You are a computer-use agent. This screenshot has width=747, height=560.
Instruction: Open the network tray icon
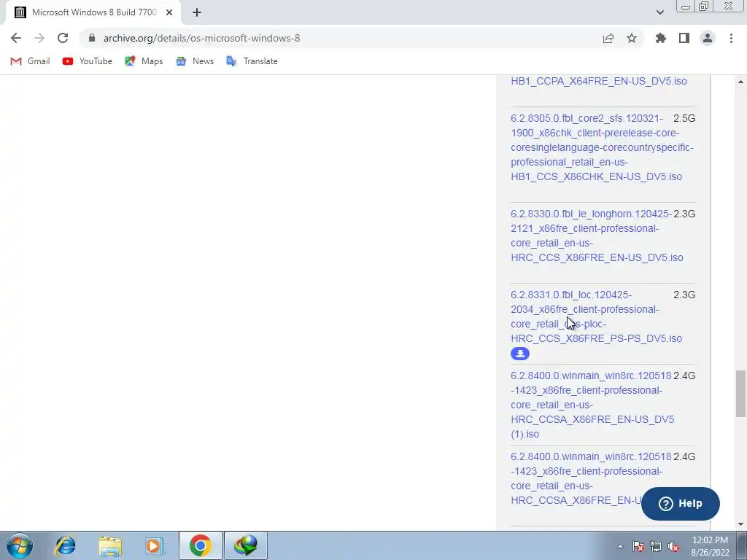click(656, 546)
